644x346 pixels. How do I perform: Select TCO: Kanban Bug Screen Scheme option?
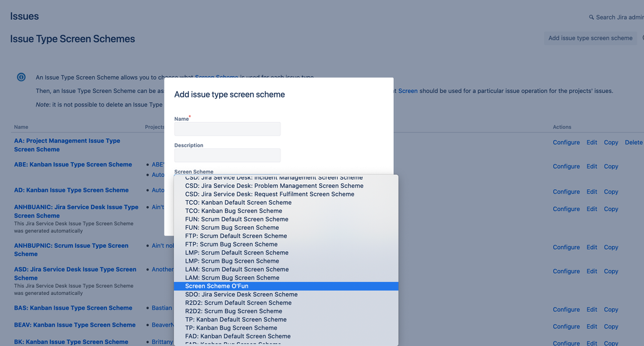coord(286,210)
